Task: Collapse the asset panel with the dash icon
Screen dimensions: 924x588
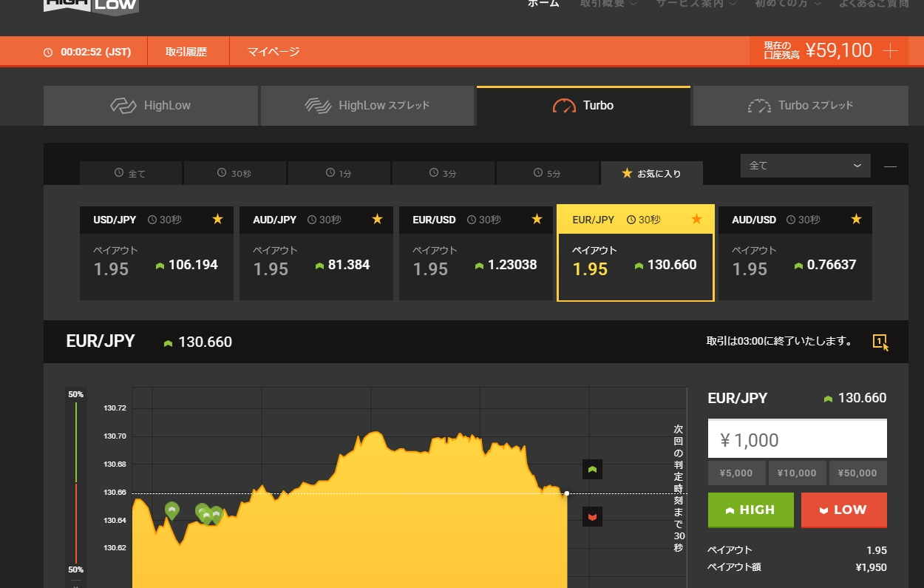Action: (890, 166)
